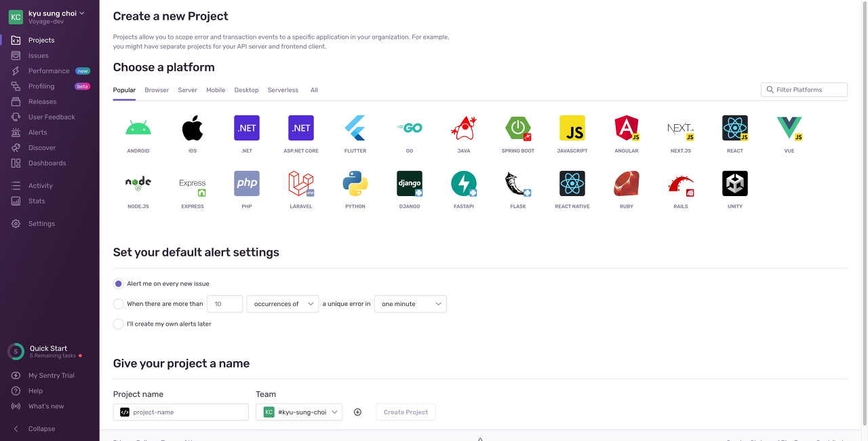Viewport: 868px width, 441px height.
Task: Select ASP.NET Core platform
Action: pos(301,128)
